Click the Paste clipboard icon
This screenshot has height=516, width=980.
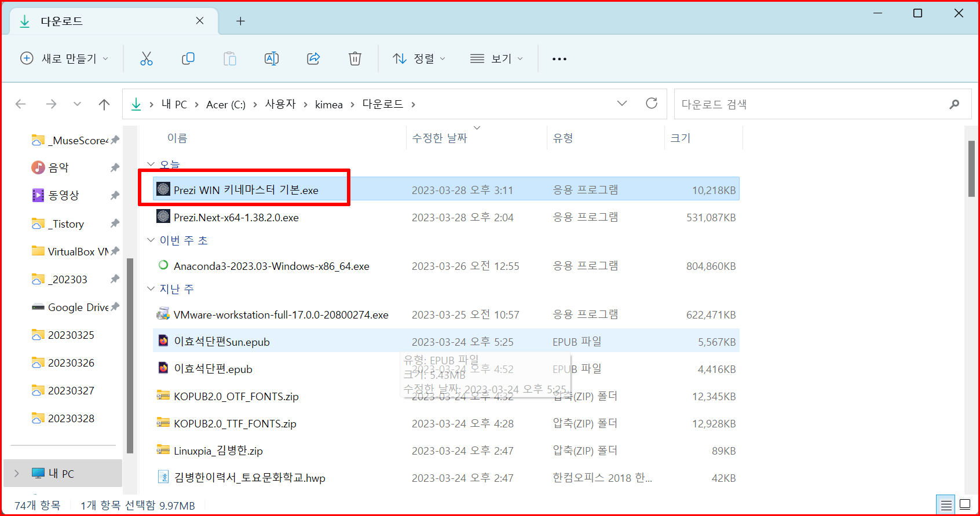[230, 58]
